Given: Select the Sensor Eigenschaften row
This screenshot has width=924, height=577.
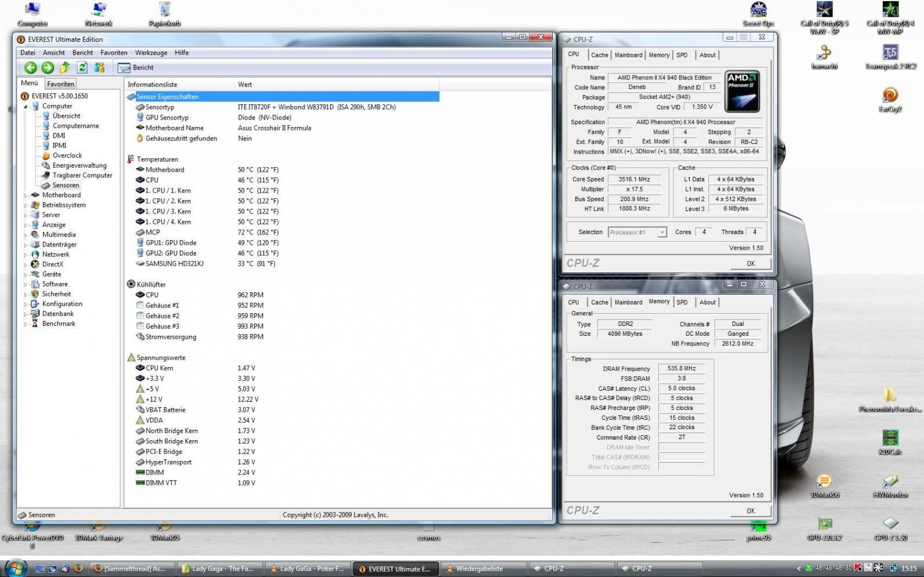Looking at the screenshot, I should 282,97.
